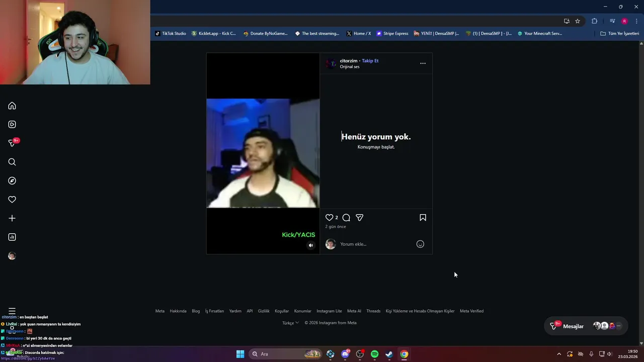Open the Windows Start menu
644x362 pixels.
[240, 354]
